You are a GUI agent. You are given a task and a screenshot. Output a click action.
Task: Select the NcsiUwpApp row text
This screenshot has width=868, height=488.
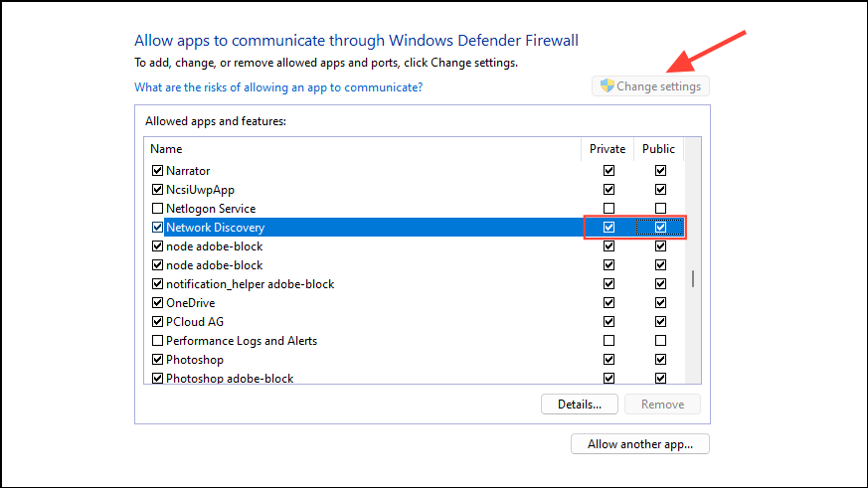pyautogui.click(x=201, y=190)
